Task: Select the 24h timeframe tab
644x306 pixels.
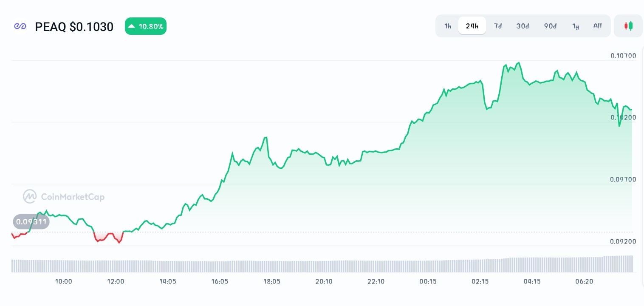Action: 472,26
